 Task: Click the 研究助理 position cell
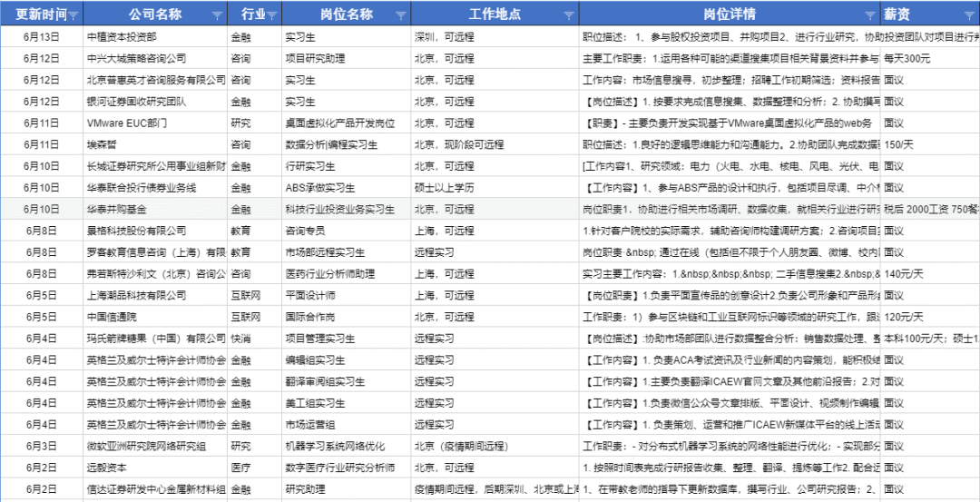tap(347, 489)
